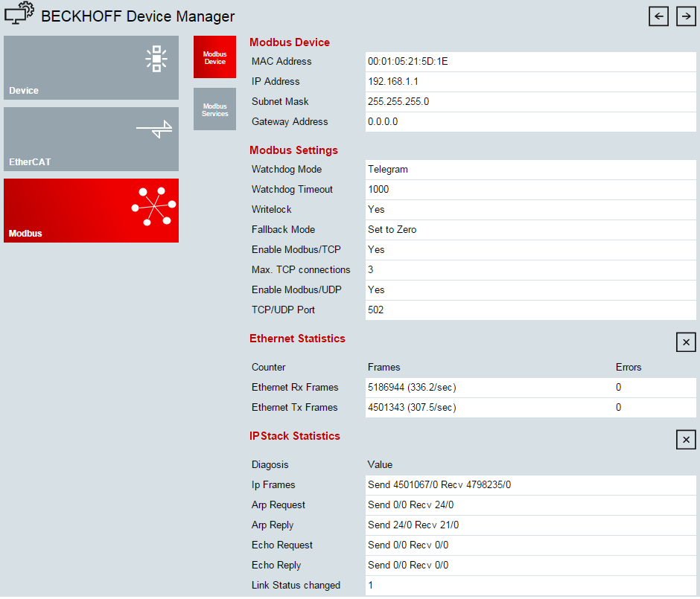This screenshot has height=599, width=700.
Task: Click the Value column header
Action: 380,465
